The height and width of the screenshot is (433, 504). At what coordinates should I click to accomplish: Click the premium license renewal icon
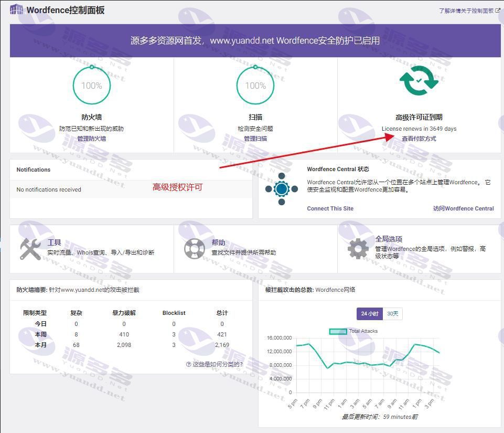click(419, 81)
